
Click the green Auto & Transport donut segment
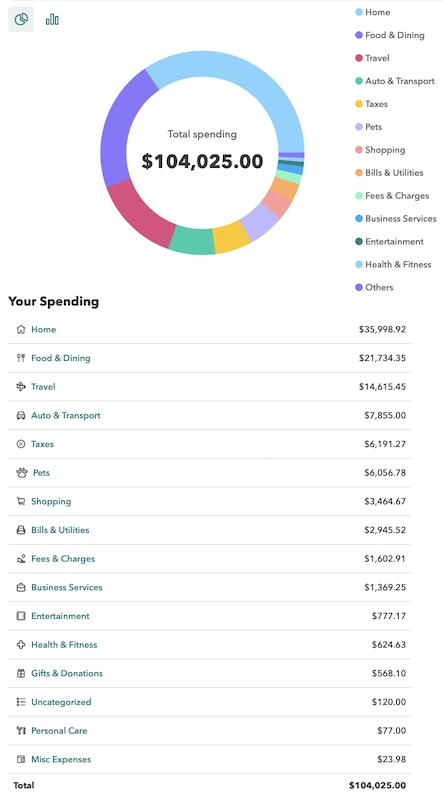pos(191,241)
